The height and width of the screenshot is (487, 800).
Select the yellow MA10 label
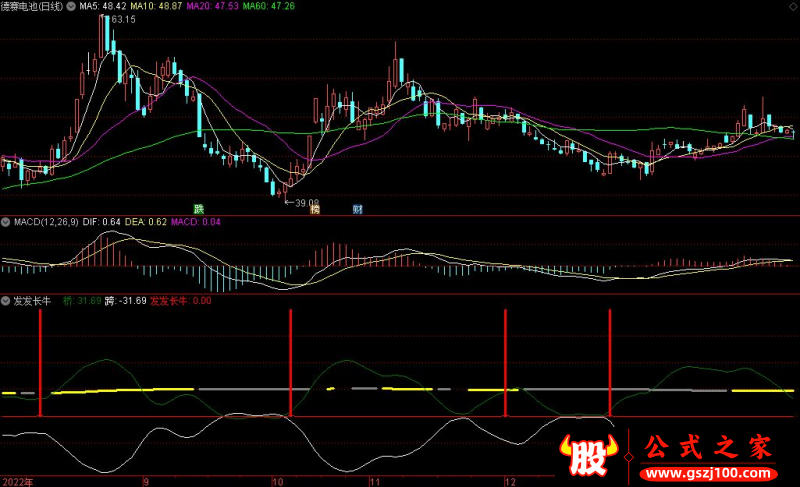(x=160, y=6)
